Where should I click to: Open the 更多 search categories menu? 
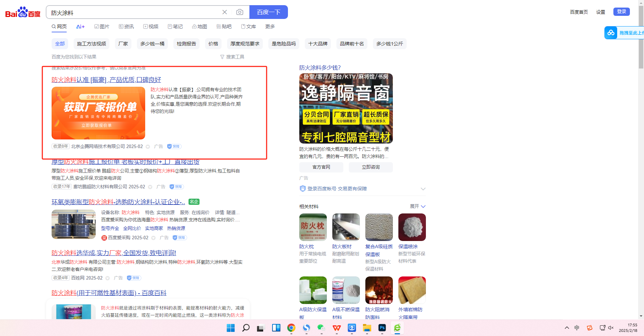(270, 27)
